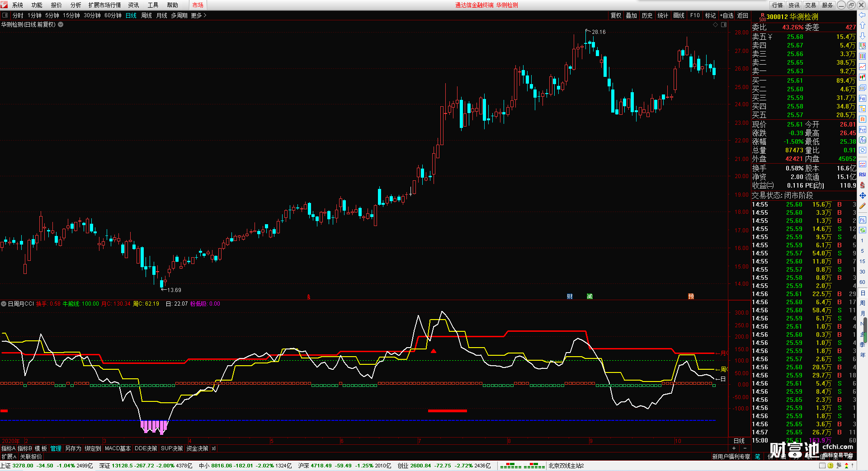This screenshot has height=471, width=868.
Task: Click the 复权 toolbar button
Action: point(616,15)
